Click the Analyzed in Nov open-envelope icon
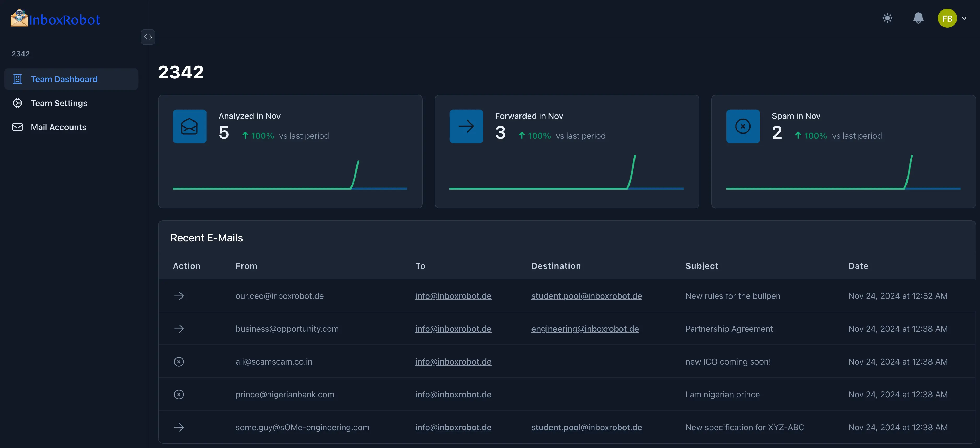This screenshot has width=980, height=448. pyautogui.click(x=190, y=126)
